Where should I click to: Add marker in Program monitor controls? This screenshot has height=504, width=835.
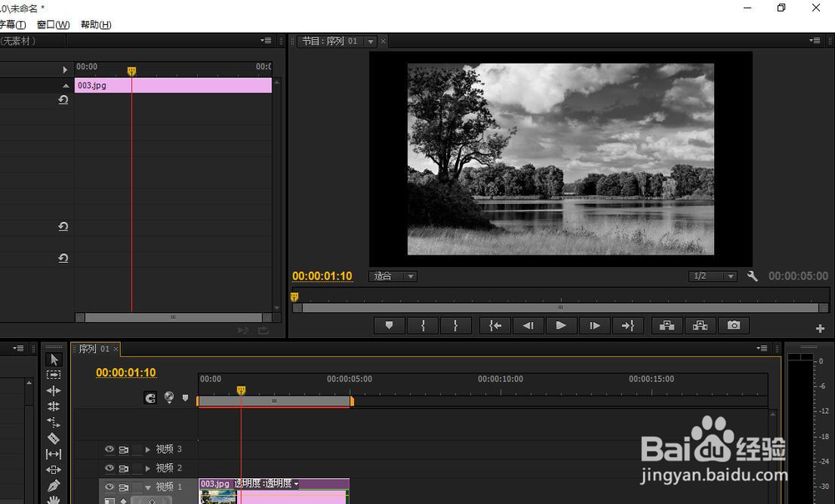pos(389,325)
